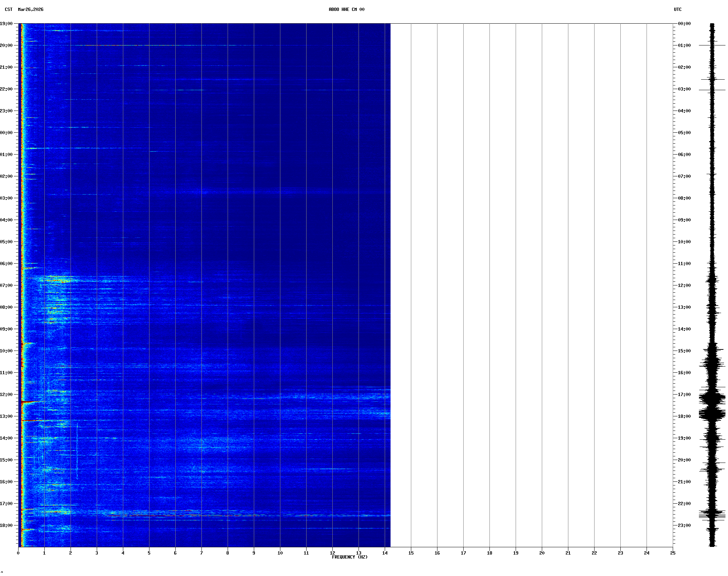Click the 12:00 CST time tick label
This screenshot has height=576, width=728.
click(6, 395)
